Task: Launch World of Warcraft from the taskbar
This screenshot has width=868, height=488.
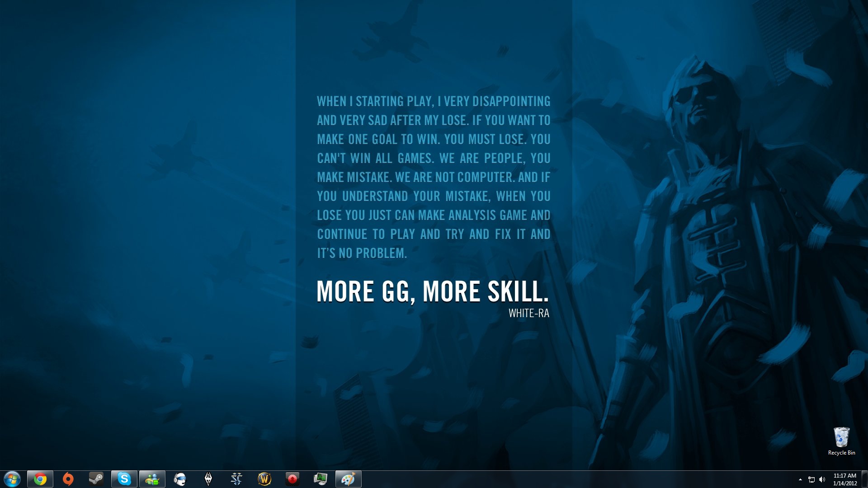Action: 264,479
